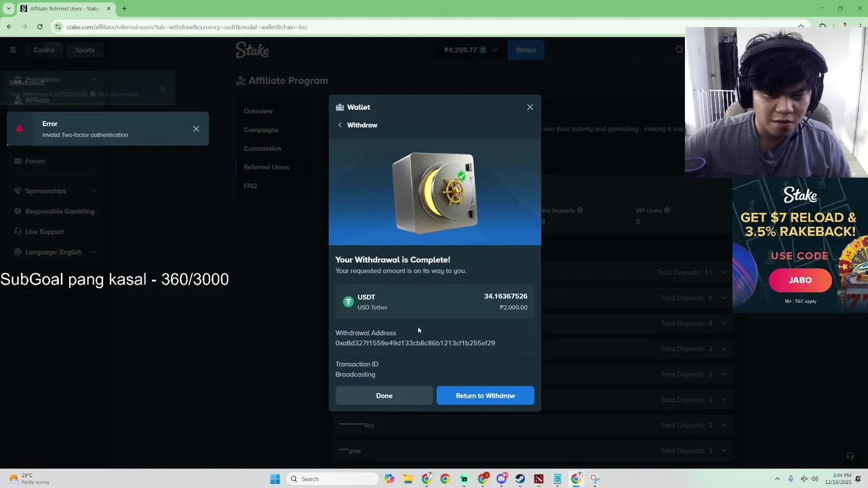This screenshot has height=488, width=868.
Task: Open Campaigns in Affiliate menu
Action: pos(261,129)
